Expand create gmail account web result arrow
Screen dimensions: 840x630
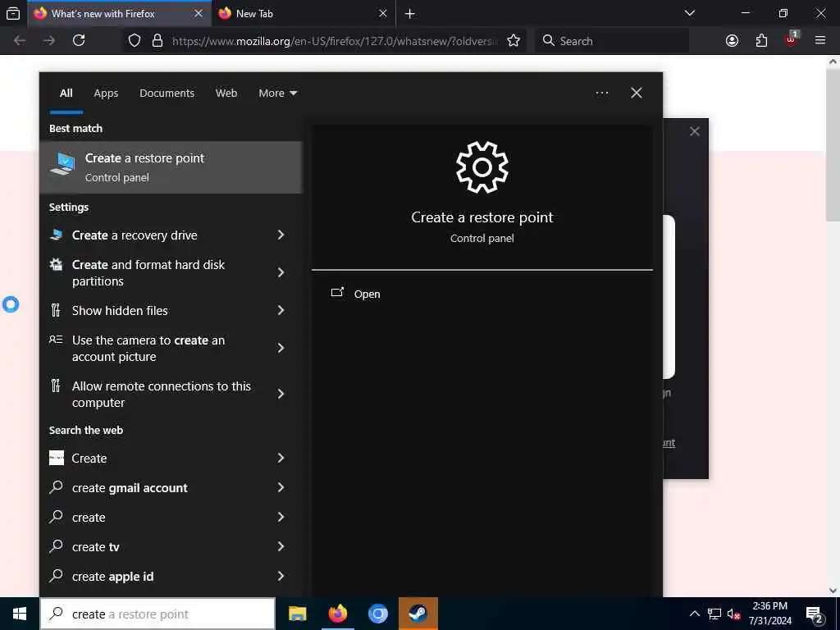click(281, 487)
